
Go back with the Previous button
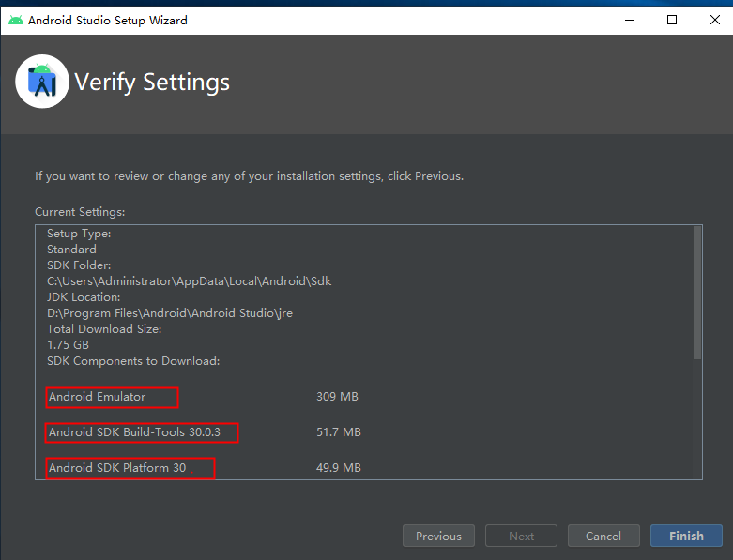coord(438,536)
